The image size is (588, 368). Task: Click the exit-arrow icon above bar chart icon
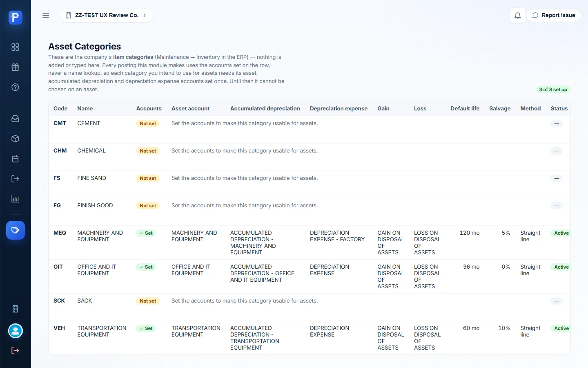point(15,179)
